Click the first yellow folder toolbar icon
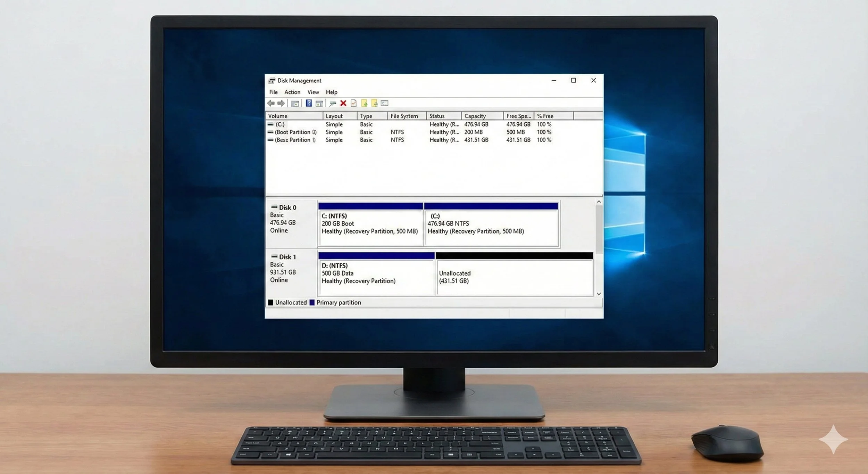This screenshot has height=474, width=868. tap(364, 103)
